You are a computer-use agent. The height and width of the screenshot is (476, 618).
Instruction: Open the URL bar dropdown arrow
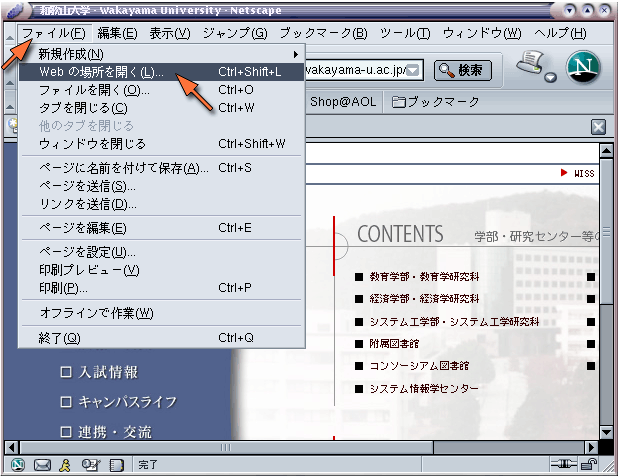(x=413, y=71)
